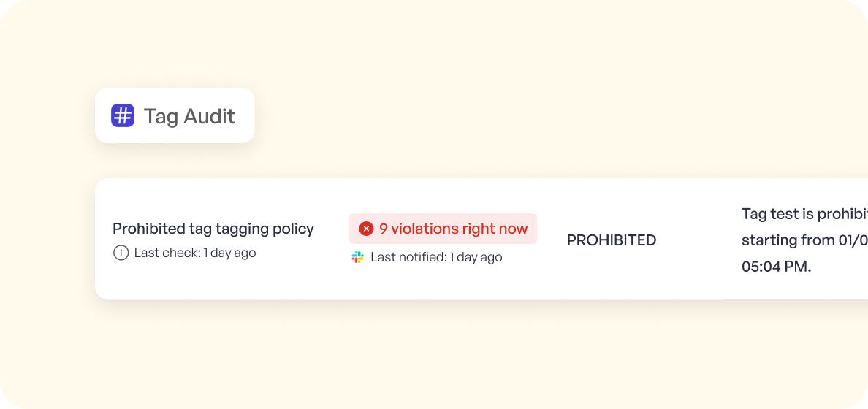Click the number 9 in the violations badge
The height and width of the screenshot is (409, 868).
point(383,229)
